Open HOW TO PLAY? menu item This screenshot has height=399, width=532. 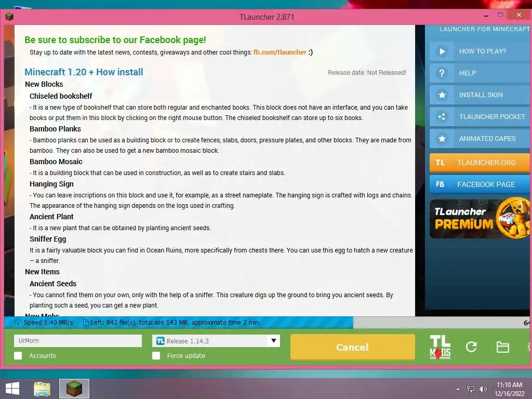[481, 51]
